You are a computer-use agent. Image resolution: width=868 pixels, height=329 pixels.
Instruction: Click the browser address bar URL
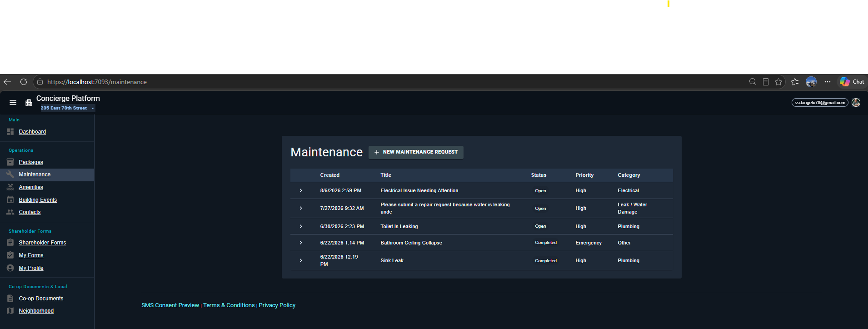click(x=97, y=82)
